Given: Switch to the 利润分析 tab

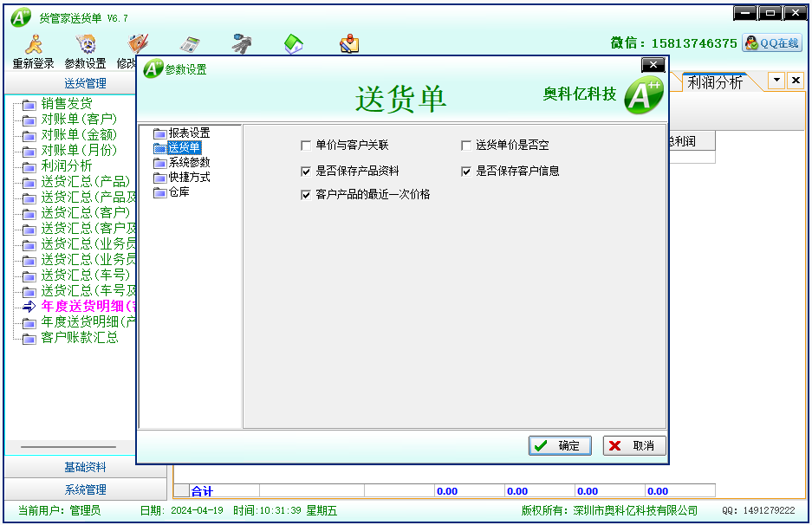Looking at the screenshot, I should [714, 83].
